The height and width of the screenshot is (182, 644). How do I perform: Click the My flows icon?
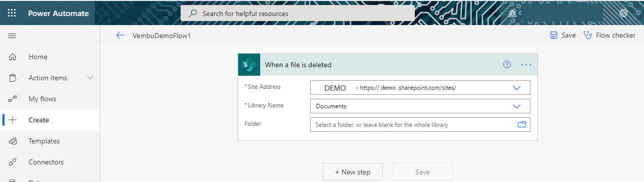coord(13,99)
